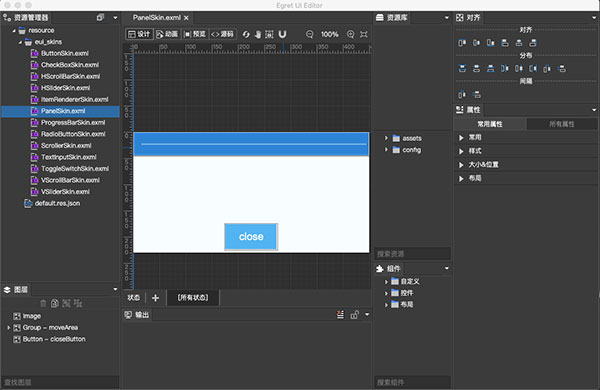This screenshot has width=600, height=390.
Task: Click the zoom out magnifier icon
Action: tap(310, 34)
